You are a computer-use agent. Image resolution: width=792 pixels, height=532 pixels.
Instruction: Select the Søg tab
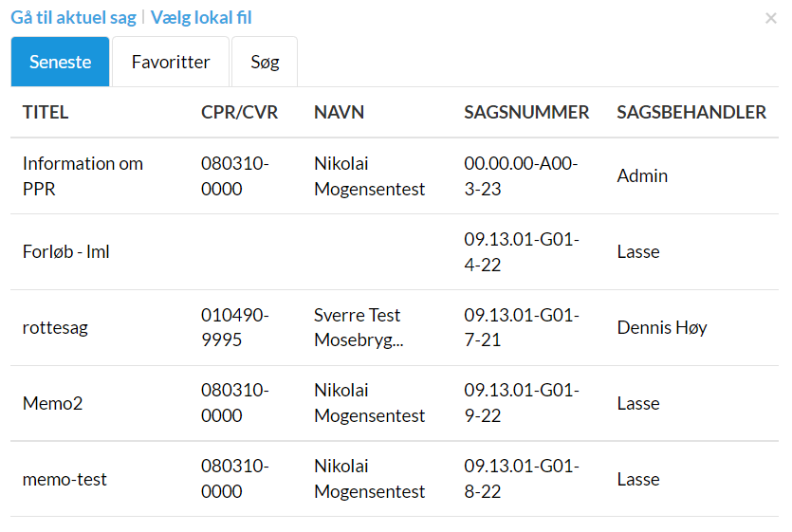[x=265, y=63]
